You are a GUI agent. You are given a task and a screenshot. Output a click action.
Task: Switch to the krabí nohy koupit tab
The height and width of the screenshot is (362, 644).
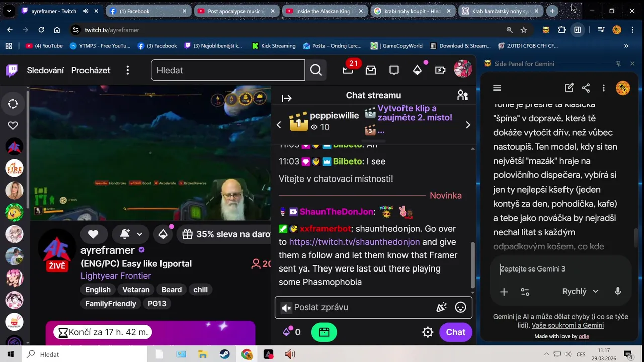tap(413, 11)
